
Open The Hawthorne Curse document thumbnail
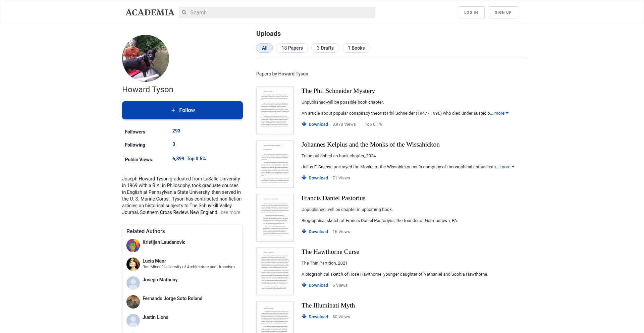point(275,271)
